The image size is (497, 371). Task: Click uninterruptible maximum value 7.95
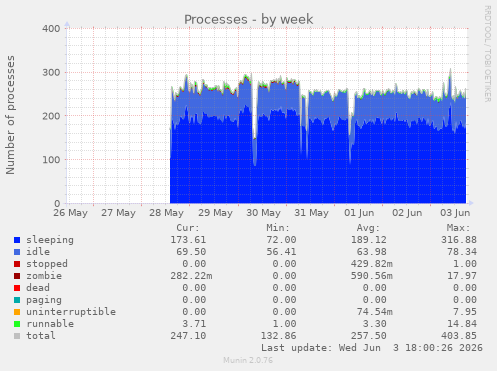[465, 312]
